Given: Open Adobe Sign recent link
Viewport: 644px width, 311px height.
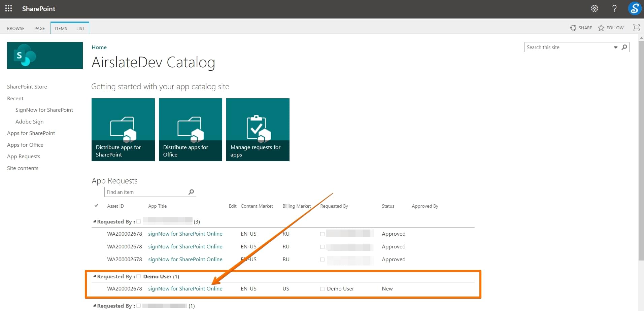Looking at the screenshot, I should coord(29,122).
